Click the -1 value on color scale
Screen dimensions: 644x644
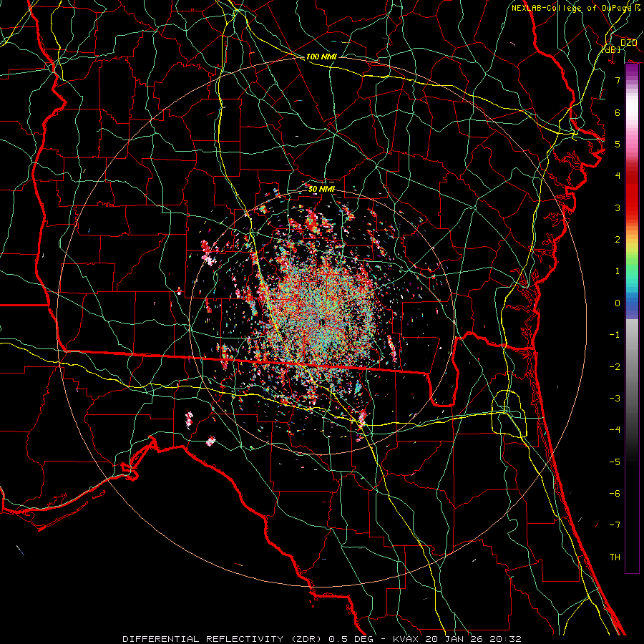pos(615,335)
